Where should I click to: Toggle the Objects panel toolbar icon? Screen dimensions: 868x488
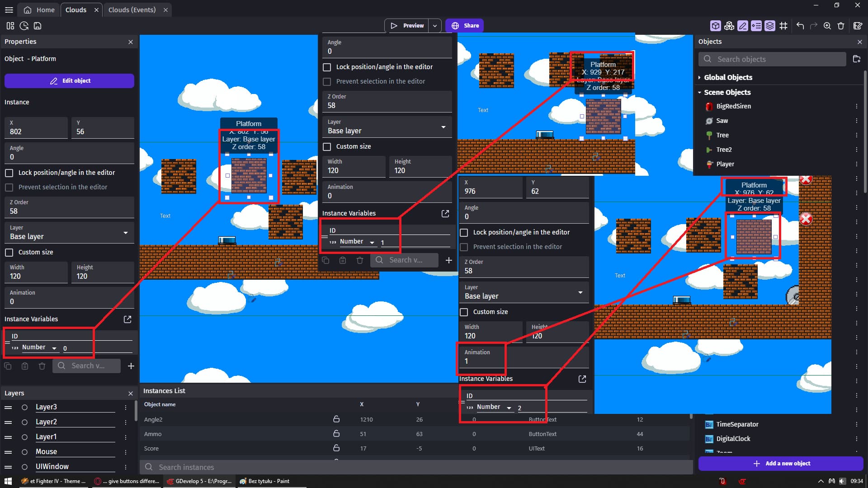point(715,26)
